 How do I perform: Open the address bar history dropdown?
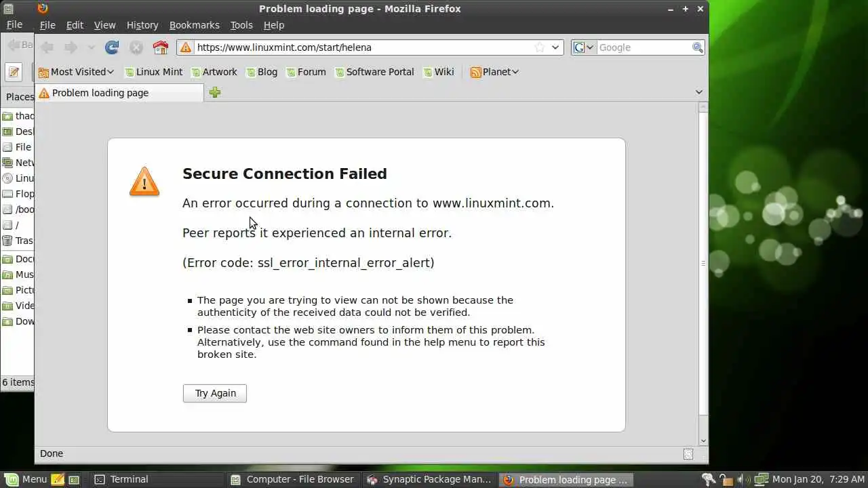coord(555,47)
